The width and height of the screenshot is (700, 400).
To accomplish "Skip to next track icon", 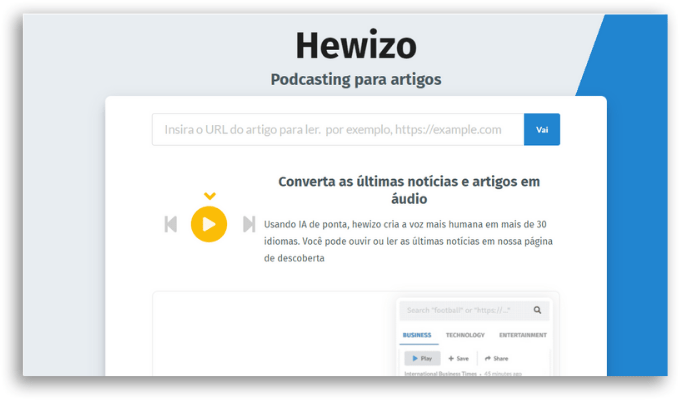I will click(x=249, y=224).
